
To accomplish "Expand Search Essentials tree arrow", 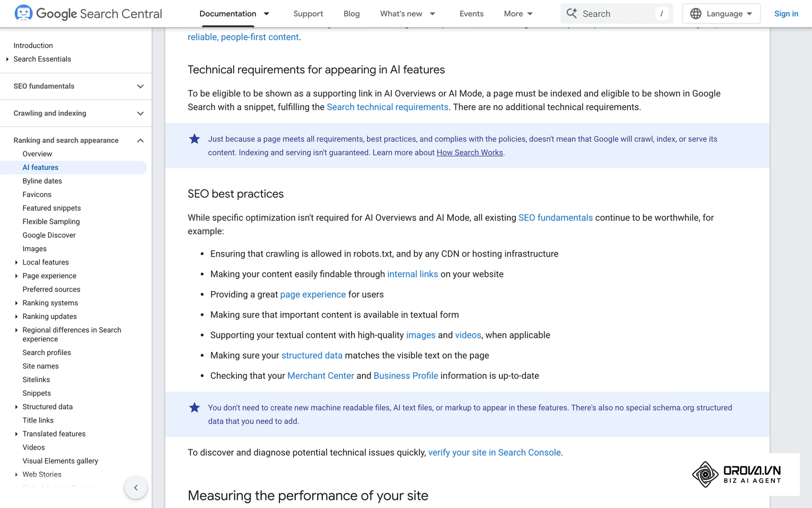I will (x=7, y=59).
